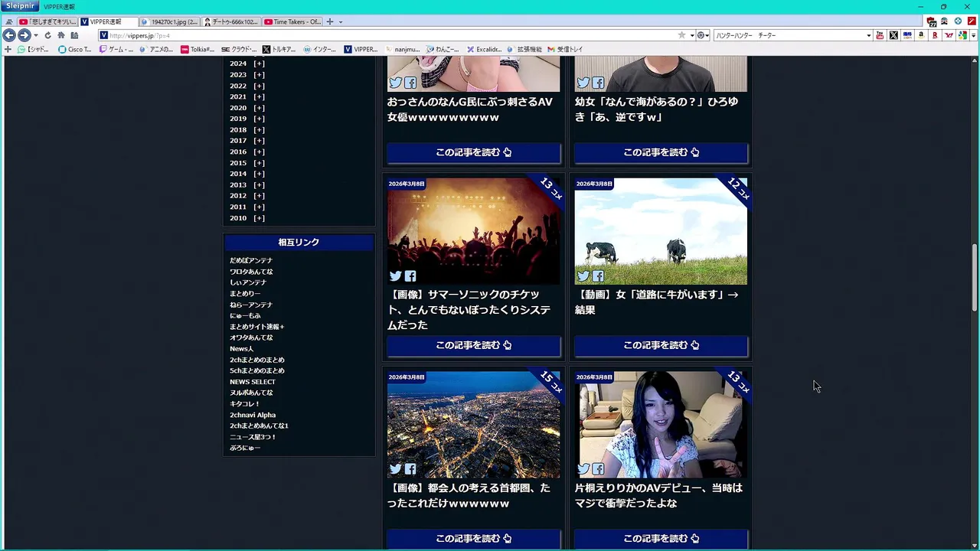
Task: Expand the 2010 archive
Action: [259, 218]
